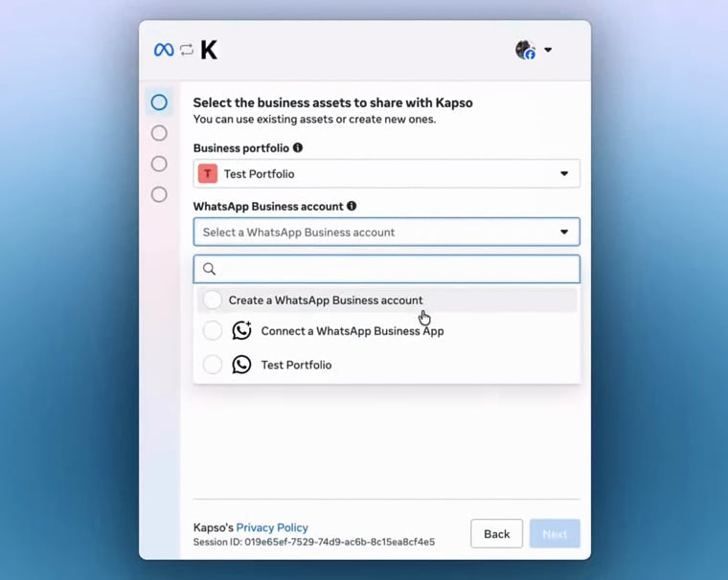Image resolution: width=728 pixels, height=580 pixels.
Task: Click the Back button
Action: (497, 534)
